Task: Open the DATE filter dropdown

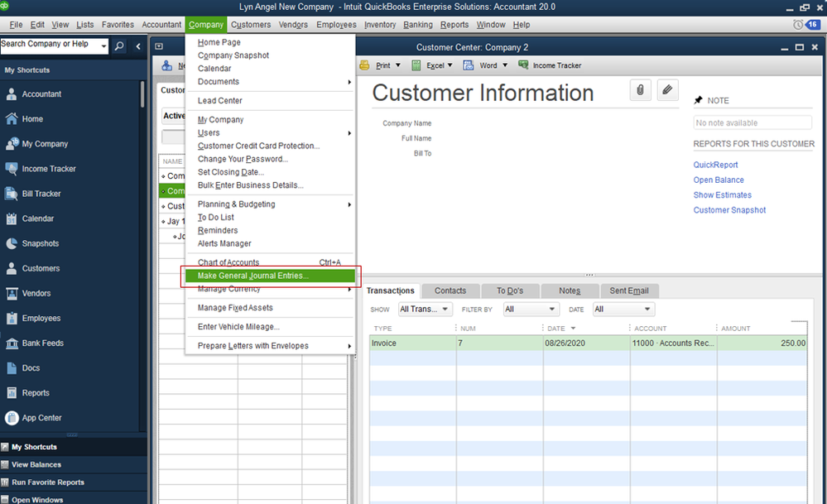Action: (623, 309)
